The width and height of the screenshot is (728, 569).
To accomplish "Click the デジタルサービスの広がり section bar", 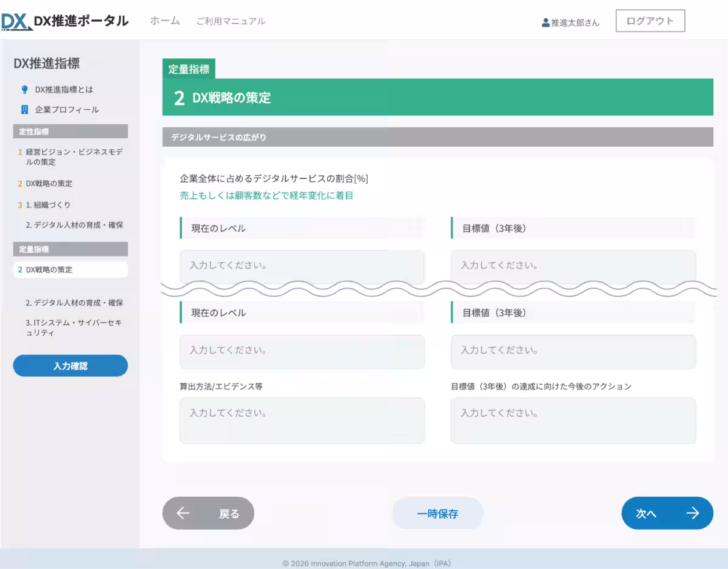I will pos(437,137).
